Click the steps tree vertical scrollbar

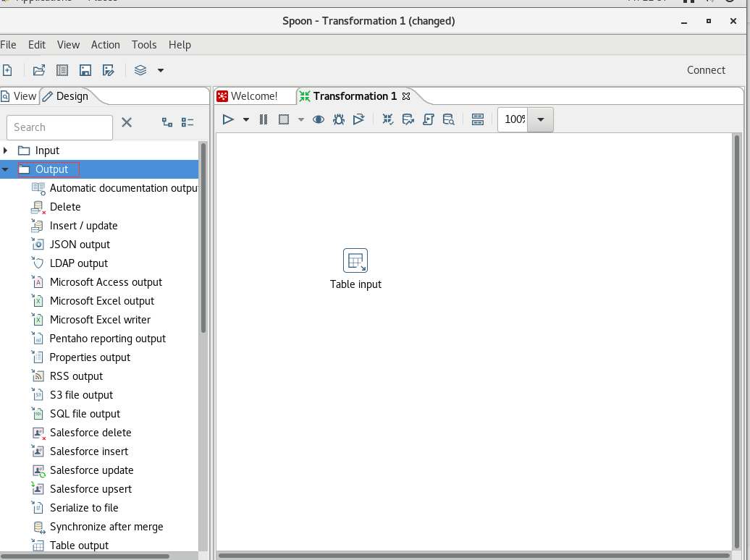tap(203, 238)
